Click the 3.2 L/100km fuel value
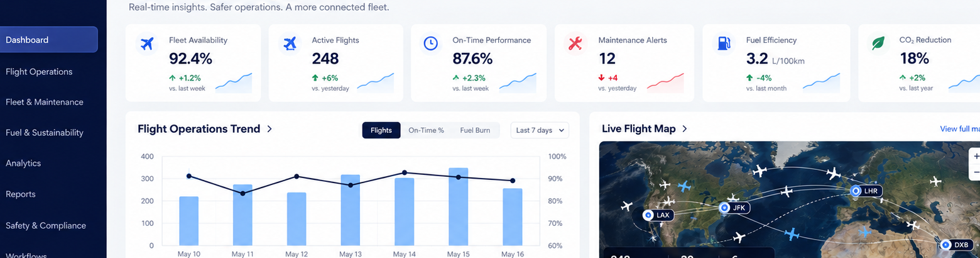Image resolution: width=980 pixels, height=258 pixels. tap(775, 60)
